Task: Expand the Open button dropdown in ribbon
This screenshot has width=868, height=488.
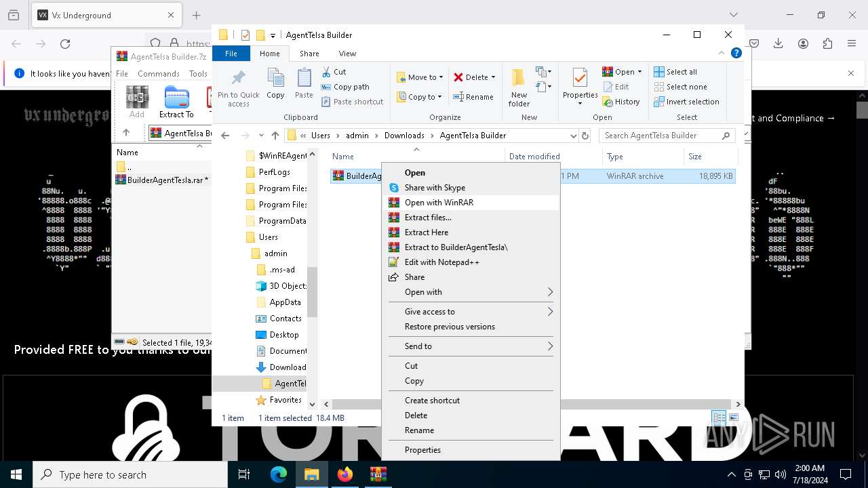Action: coord(639,72)
